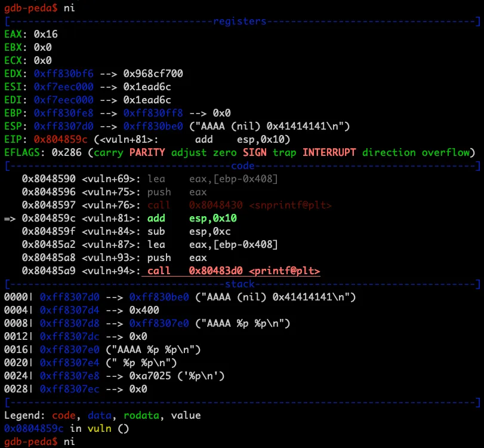Viewport: 484px width, 448px height.
Task: Click the 'data' word in Legend
Action: click(x=100, y=415)
